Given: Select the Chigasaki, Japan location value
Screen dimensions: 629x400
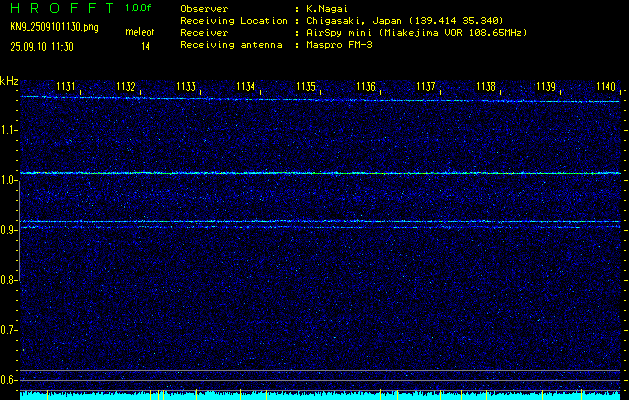Looking at the screenshot, I should pos(405,21).
